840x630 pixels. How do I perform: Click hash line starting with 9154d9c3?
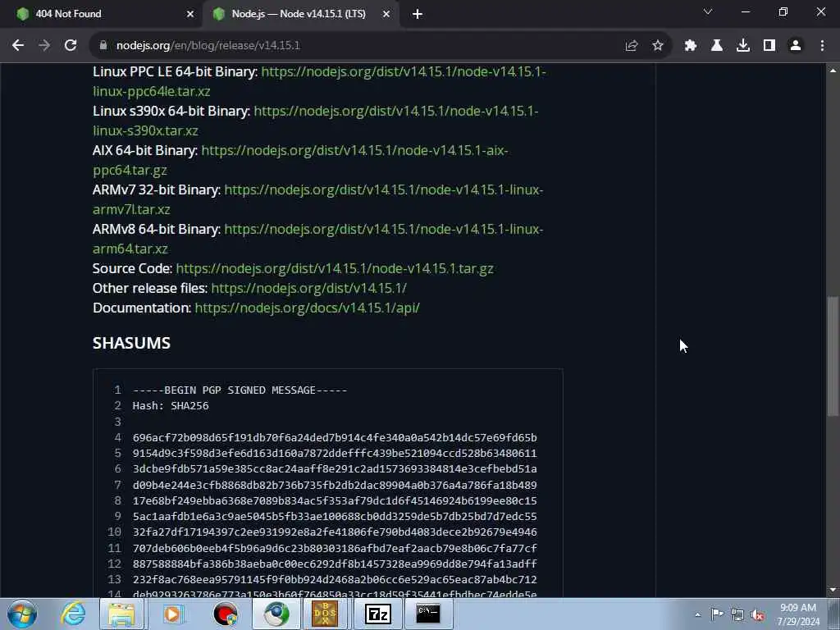(335, 453)
